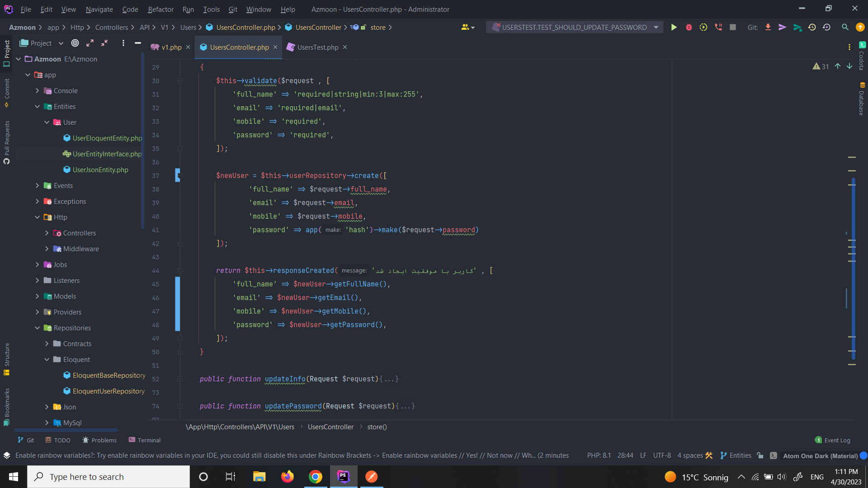Collapse all in Project panel
Image resolution: width=868 pixels, height=488 pixels.
coord(104,43)
